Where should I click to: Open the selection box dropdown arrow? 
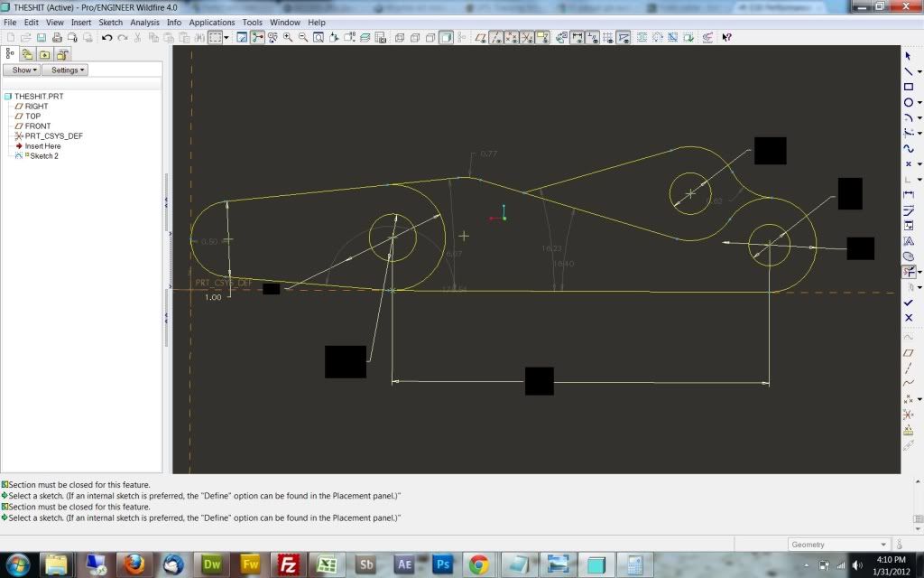(x=226, y=37)
